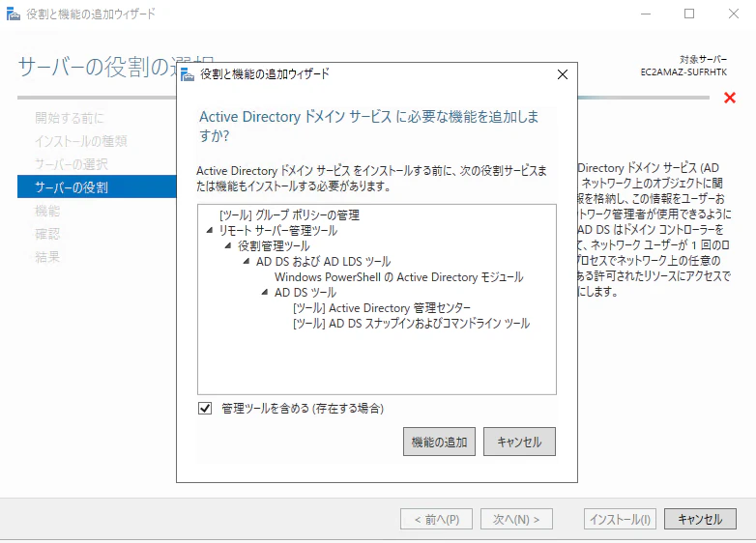Minimize the main wizard window
Screen dimensions: 756x543
click(x=646, y=14)
